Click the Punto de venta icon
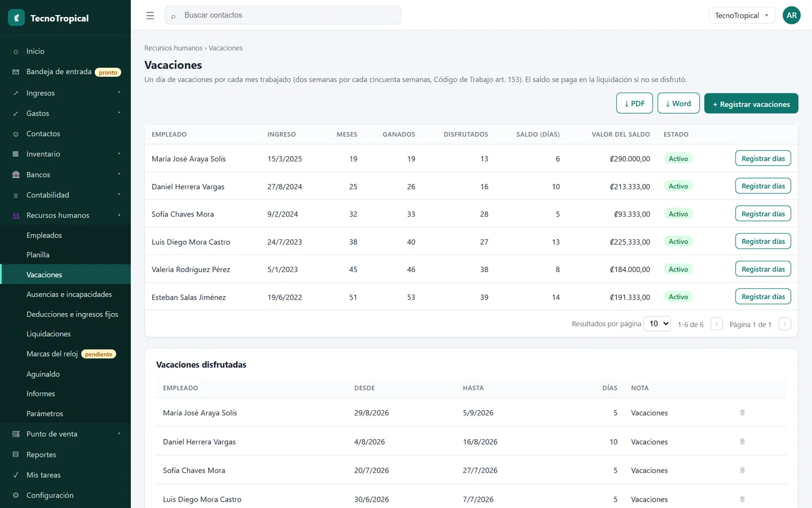 coord(16,434)
